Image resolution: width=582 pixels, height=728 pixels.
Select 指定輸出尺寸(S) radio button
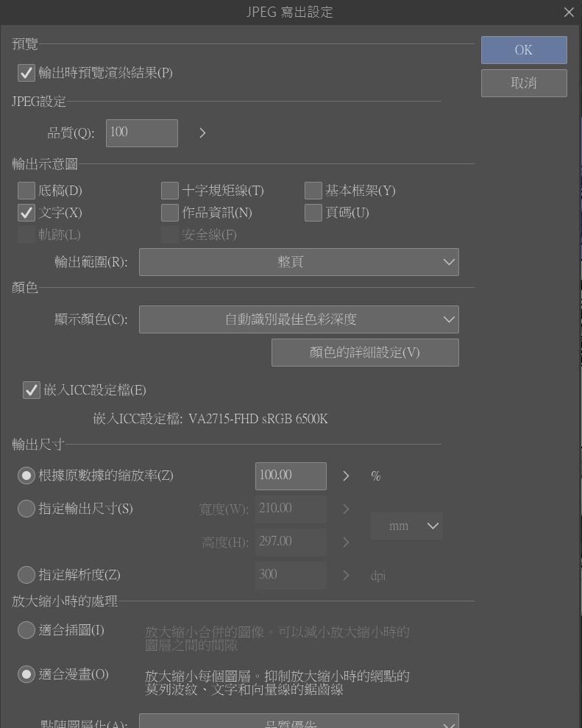tap(26, 509)
